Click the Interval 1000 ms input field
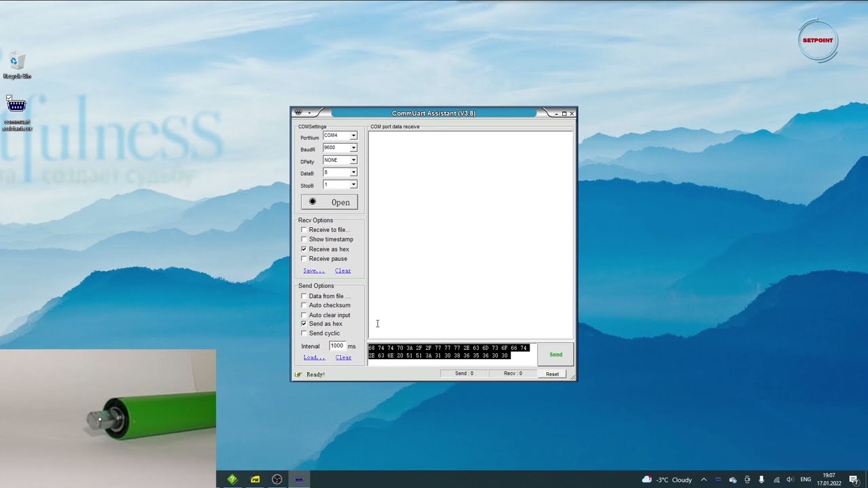Image resolution: width=868 pixels, height=488 pixels. tap(337, 346)
